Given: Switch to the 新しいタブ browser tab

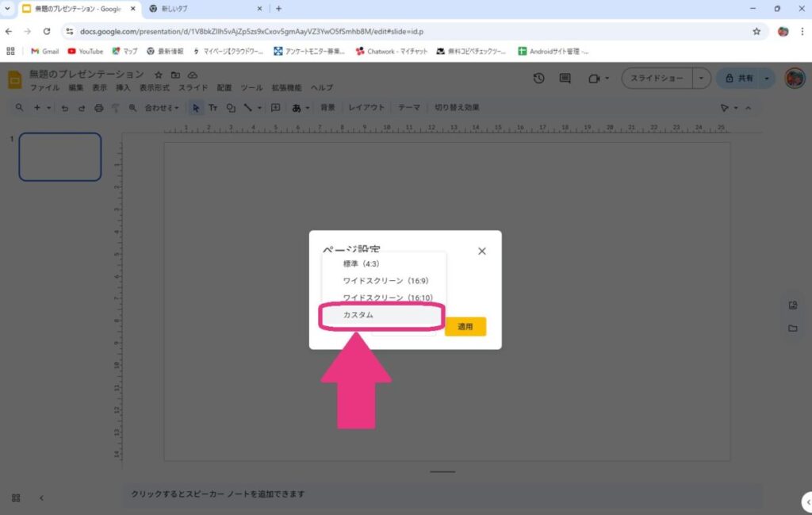Looking at the screenshot, I should tap(205, 9).
